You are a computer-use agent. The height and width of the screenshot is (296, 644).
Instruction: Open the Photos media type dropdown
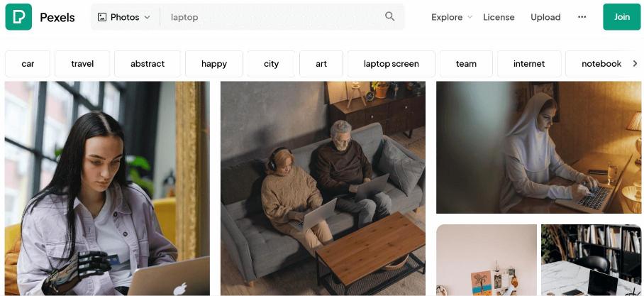[x=124, y=17]
